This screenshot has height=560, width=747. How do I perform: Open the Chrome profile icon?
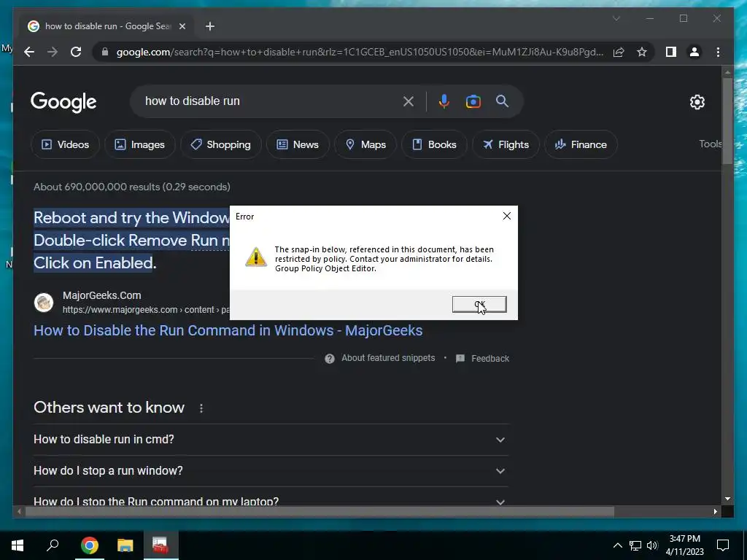click(x=694, y=52)
